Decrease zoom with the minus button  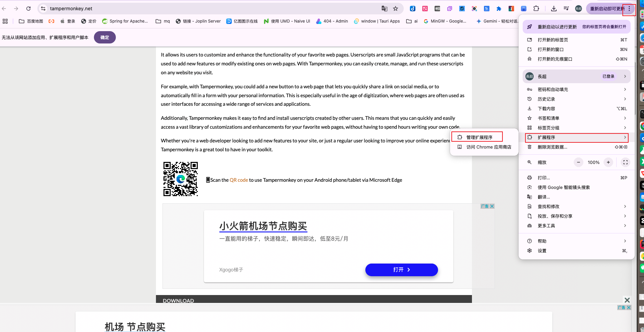coord(579,162)
